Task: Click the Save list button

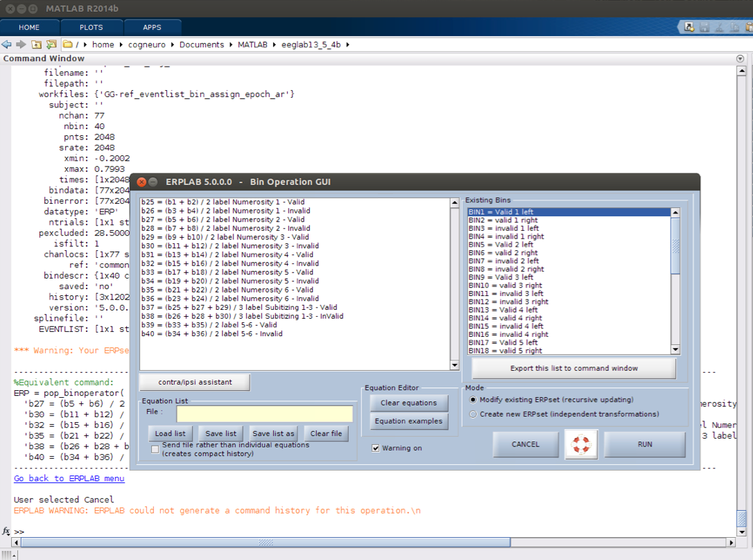Action: pyautogui.click(x=221, y=433)
